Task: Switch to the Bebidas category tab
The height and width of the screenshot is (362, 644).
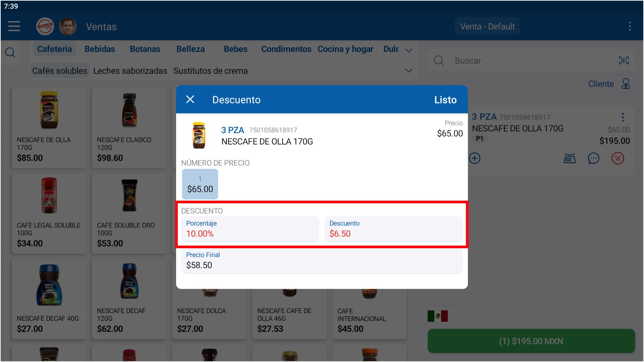Action: [100, 49]
